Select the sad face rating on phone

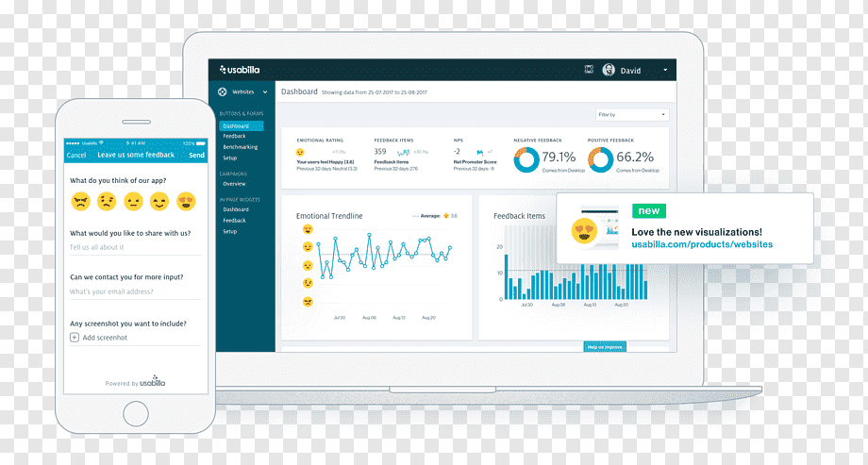(x=107, y=201)
